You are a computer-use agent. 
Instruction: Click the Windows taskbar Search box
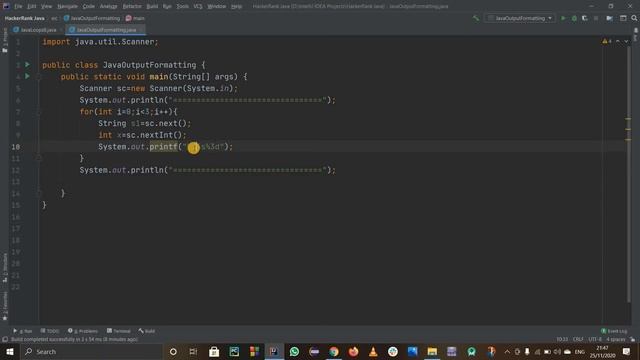click(91, 351)
